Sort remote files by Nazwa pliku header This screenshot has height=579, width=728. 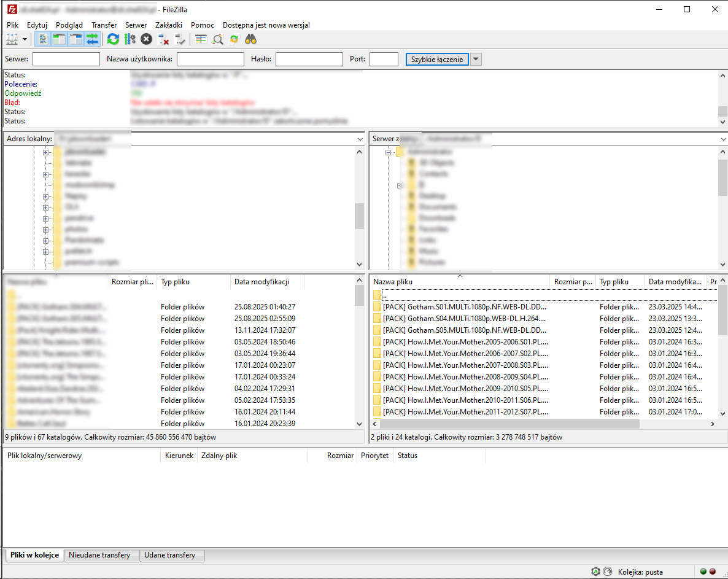point(460,282)
